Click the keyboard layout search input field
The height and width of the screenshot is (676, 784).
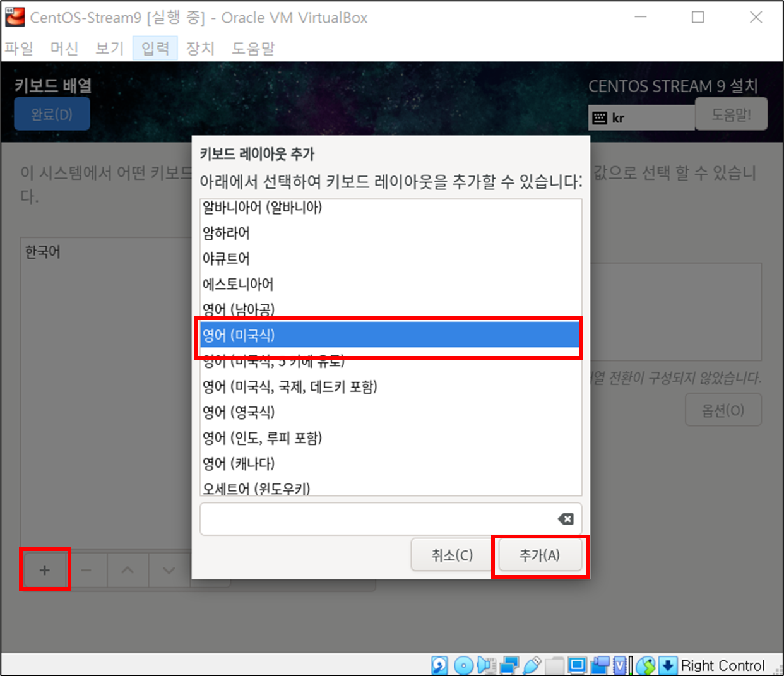click(391, 519)
